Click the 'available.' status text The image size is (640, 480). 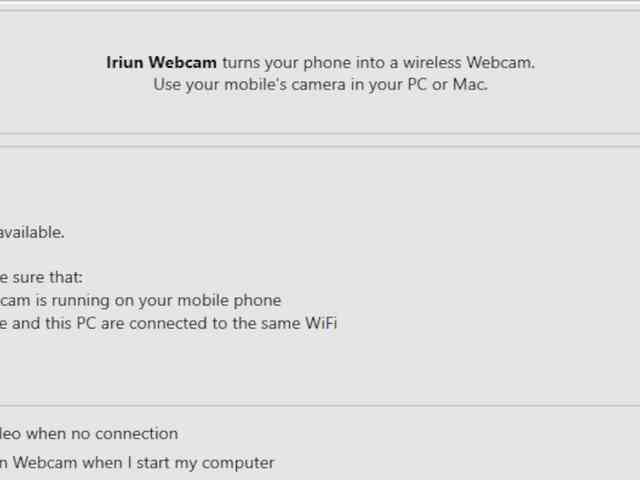point(32,233)
